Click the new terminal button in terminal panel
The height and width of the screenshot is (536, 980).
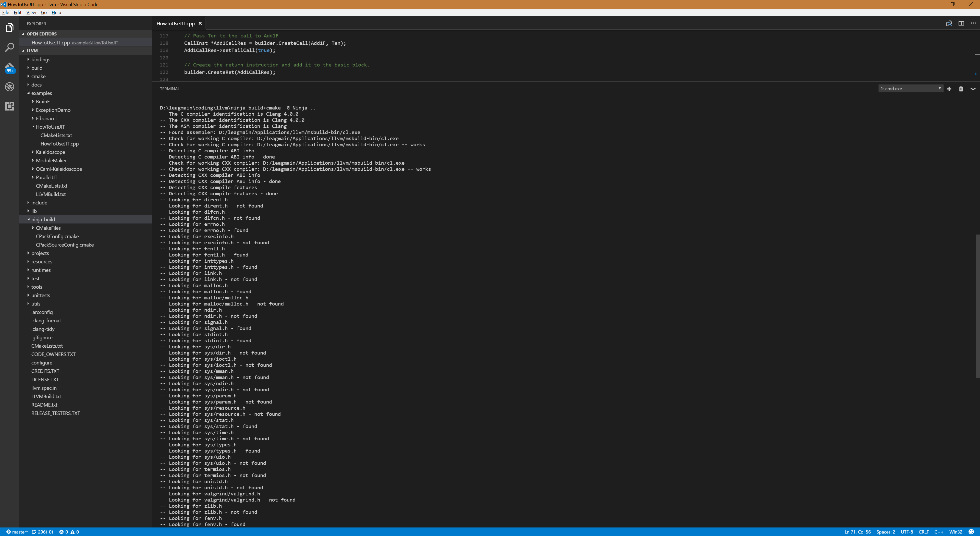click(x=948, y=89)
